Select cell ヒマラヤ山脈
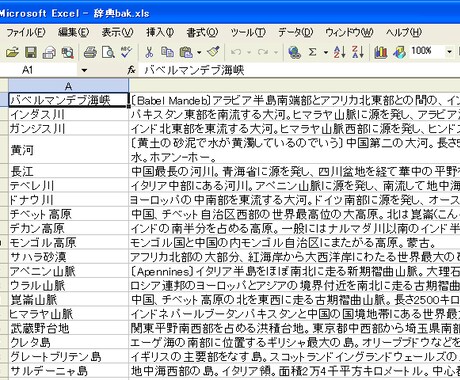Image resolution: width=460 pixels, height=380 pixels. point(68,314)
